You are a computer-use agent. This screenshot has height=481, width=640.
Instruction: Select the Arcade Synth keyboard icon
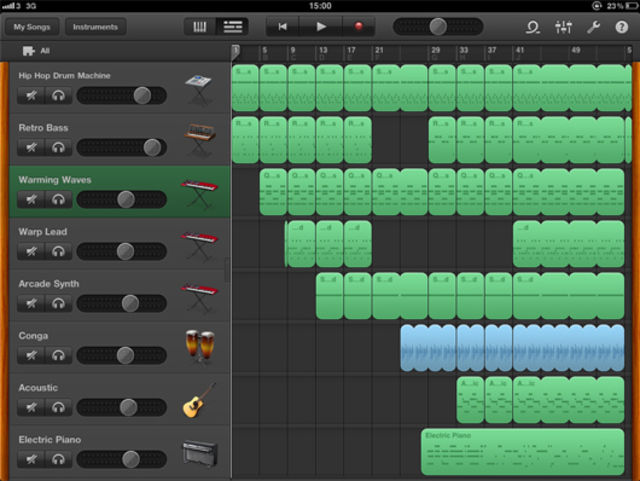tap(199, 297)
